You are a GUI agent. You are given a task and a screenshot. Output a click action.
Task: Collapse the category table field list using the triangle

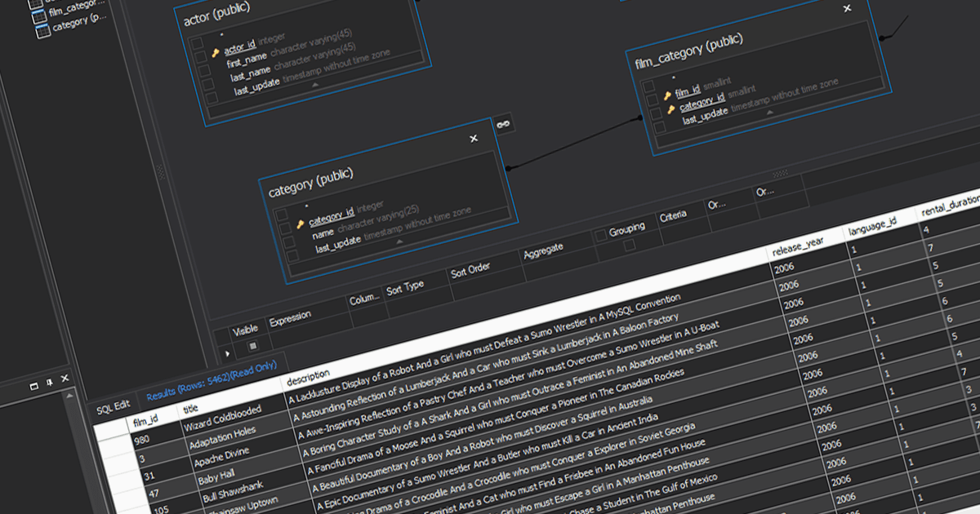[399, 242]
